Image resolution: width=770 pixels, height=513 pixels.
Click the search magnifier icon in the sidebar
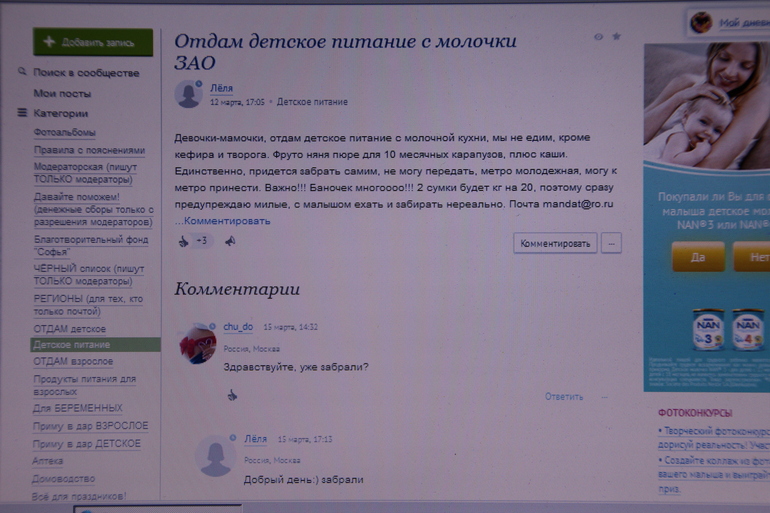coord(22,73)
